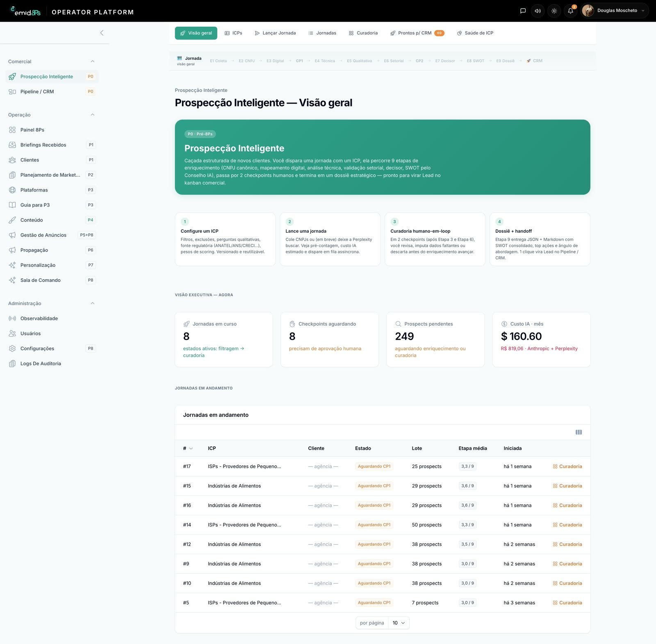Click the Configurações gear icon

click(x=12, y=348)
